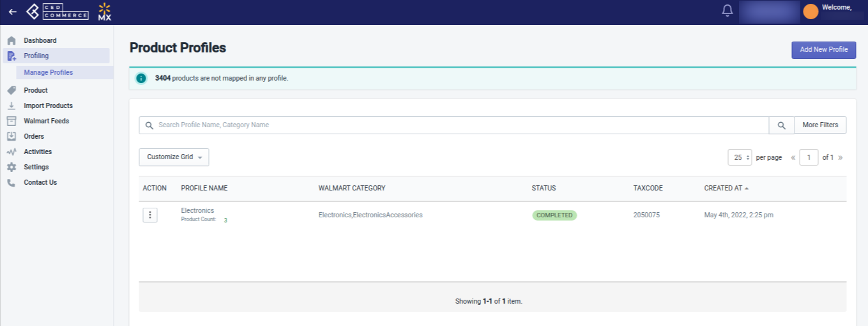Open Activities page
868x326 pixels.
[x=38, y=151]
